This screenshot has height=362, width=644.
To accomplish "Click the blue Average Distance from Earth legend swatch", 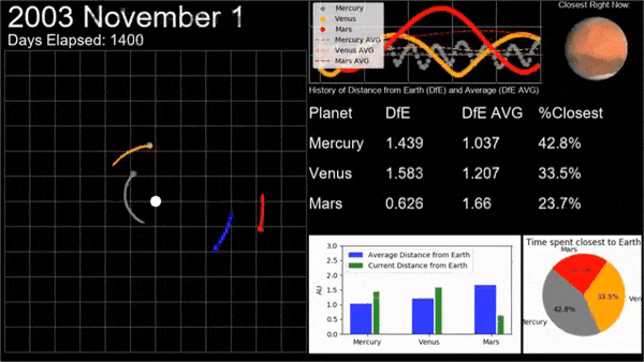I will pyautogui.click(x=356, y=255).
